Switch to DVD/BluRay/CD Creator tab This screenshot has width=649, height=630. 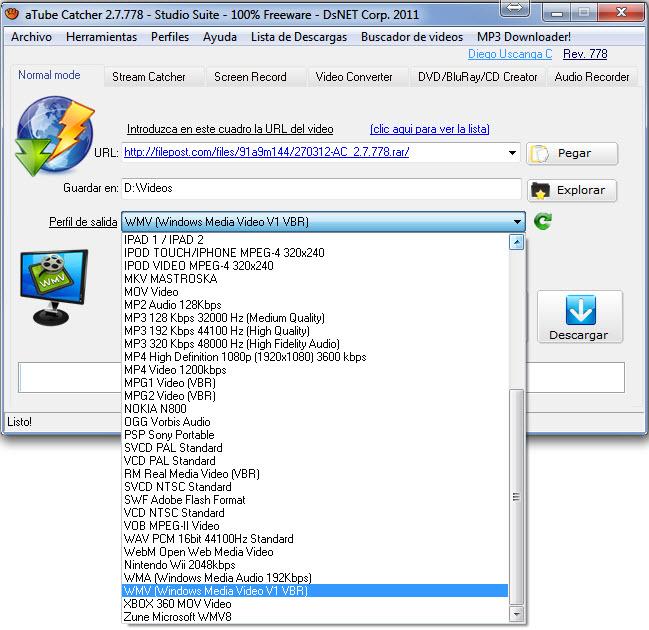point(477,77)
